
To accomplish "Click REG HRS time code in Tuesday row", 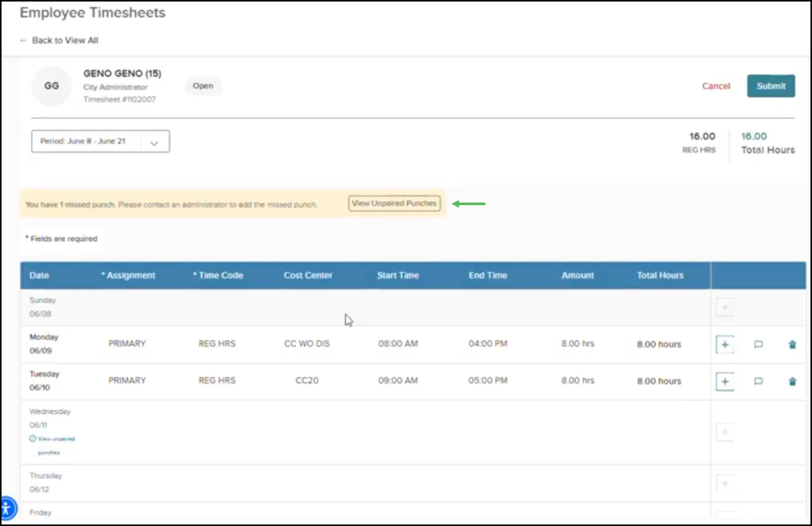I will coord(217,380).
